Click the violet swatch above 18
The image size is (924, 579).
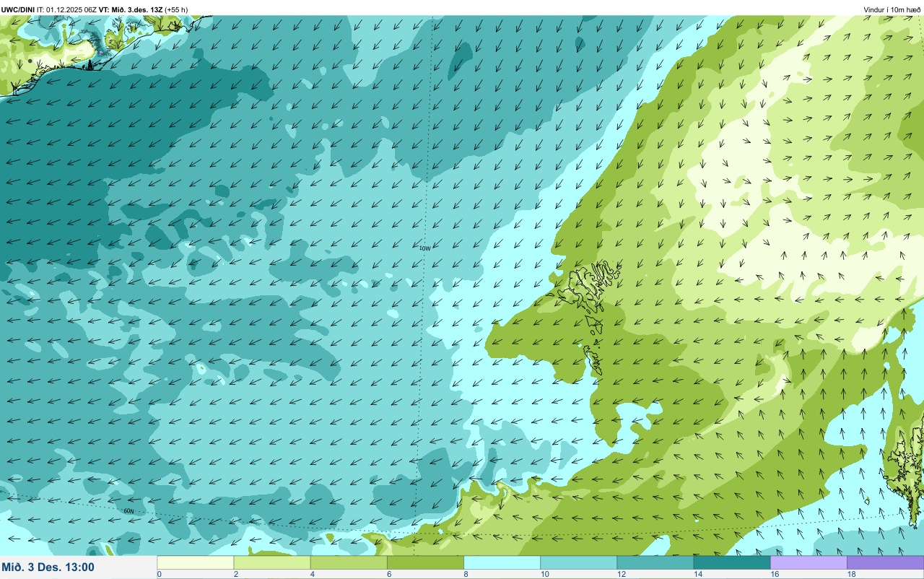[885, 562]
